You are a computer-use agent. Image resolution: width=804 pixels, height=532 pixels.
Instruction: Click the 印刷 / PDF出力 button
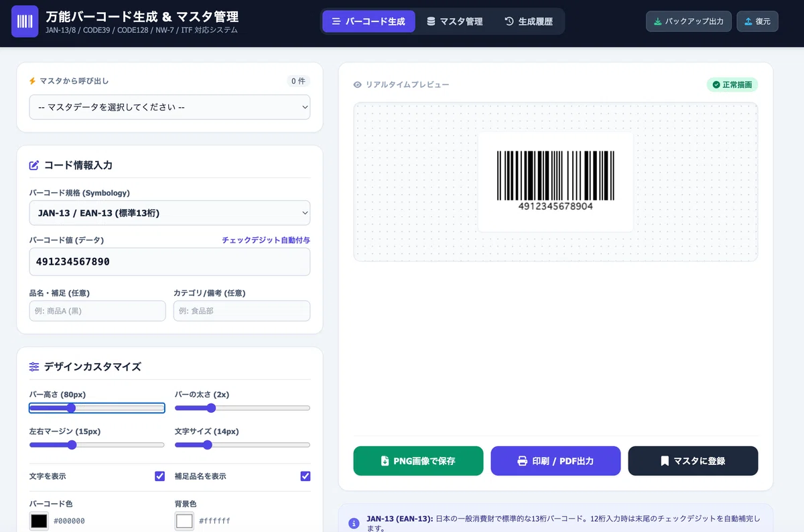[x=555, y=461]
